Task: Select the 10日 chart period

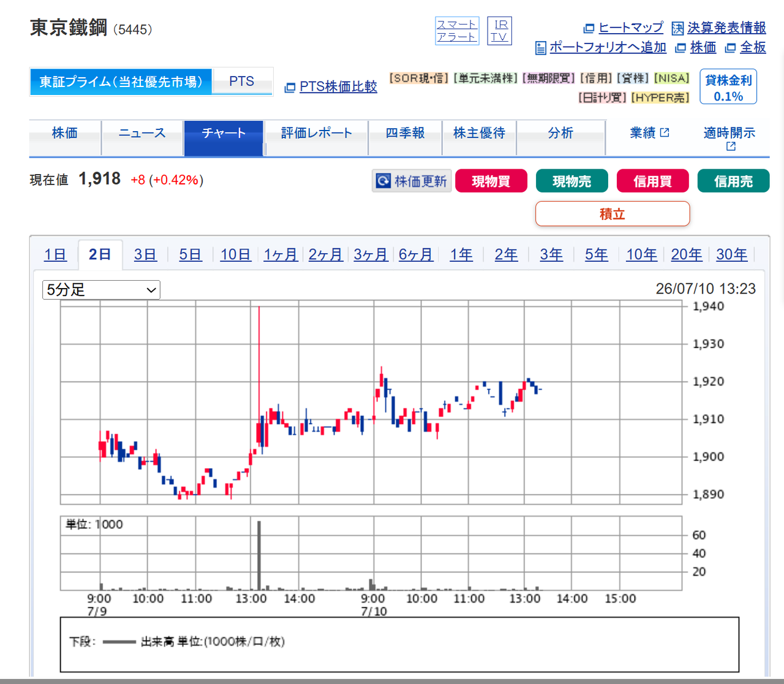Action: pos(236,254)
